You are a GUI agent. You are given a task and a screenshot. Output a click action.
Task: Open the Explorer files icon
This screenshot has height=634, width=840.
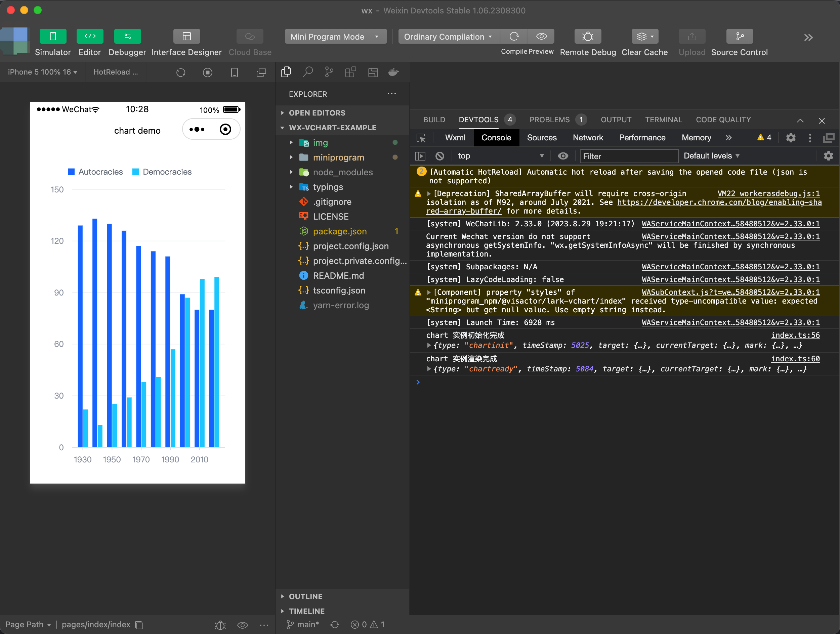pos(286,72)
